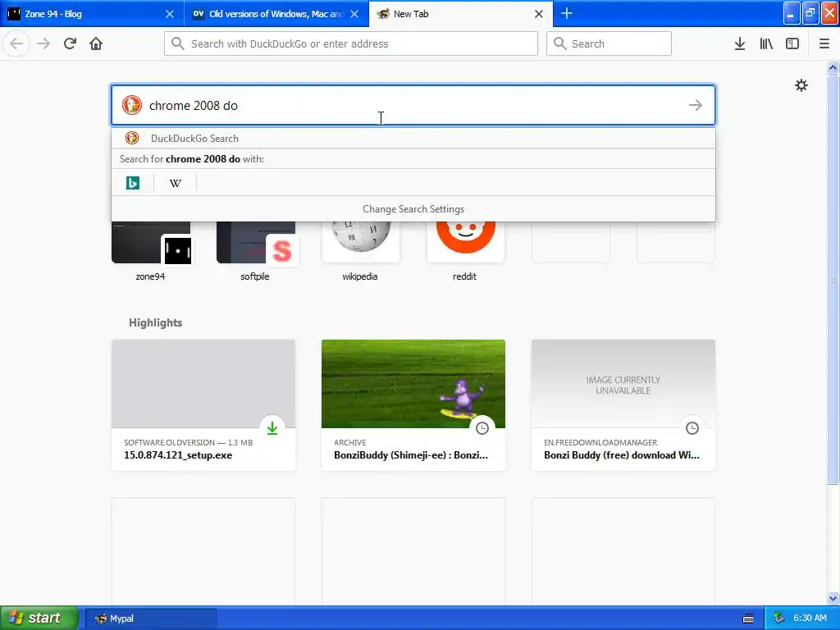Viewport: 840px width, 630px height.
Task: Click the page scrollbar up arrow
Action: click(x=833, y=67)
